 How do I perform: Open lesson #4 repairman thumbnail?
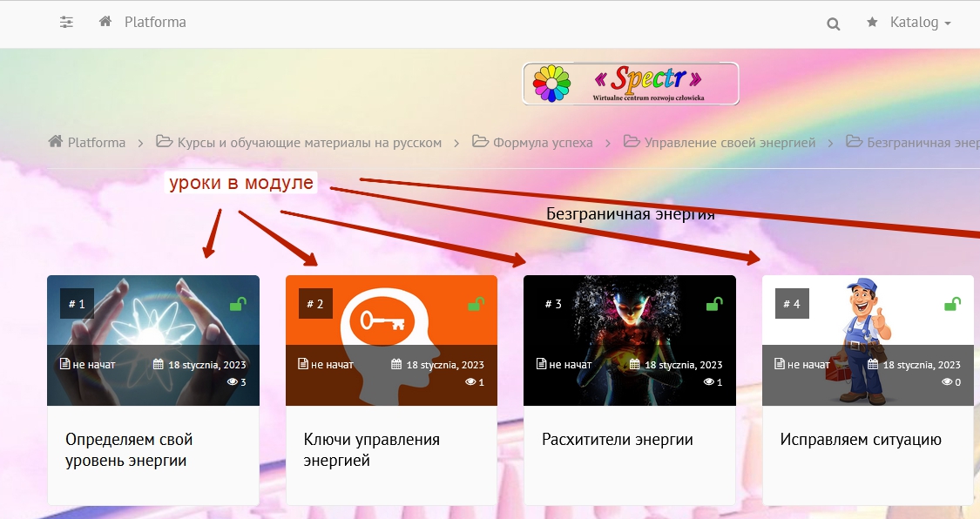coord(868,340)
